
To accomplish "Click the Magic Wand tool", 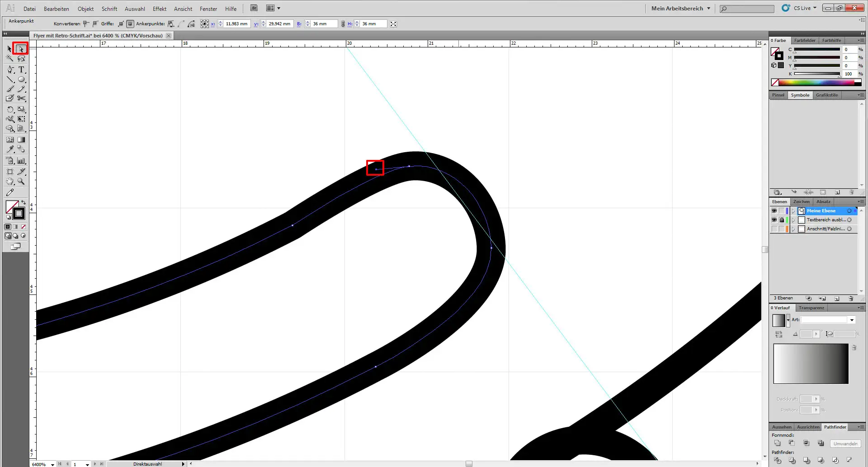I will coord(10,58).
